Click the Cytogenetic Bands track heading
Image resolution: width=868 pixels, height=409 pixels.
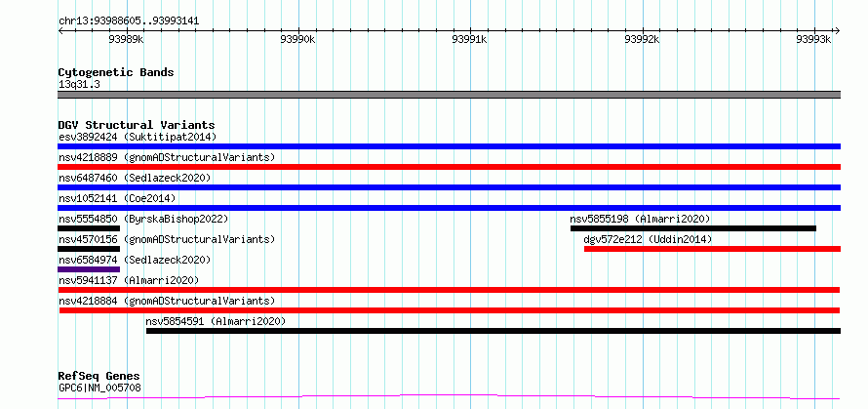pos(116,72)
